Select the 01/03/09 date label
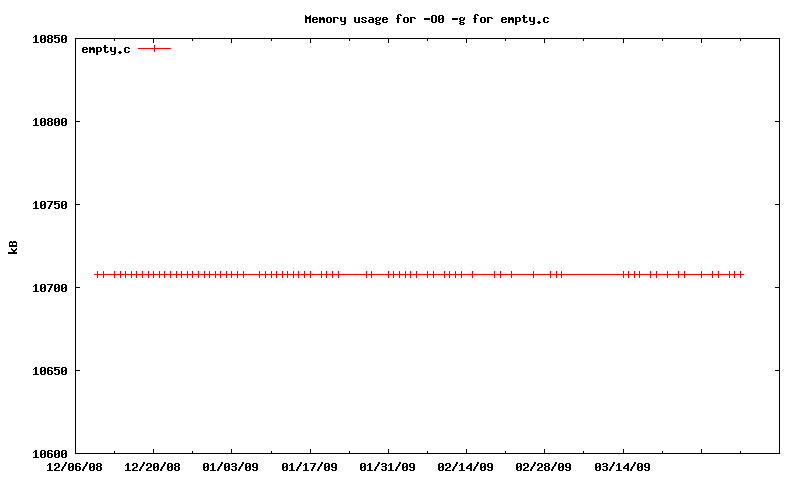The image size is (800, 480). point(231,467)
